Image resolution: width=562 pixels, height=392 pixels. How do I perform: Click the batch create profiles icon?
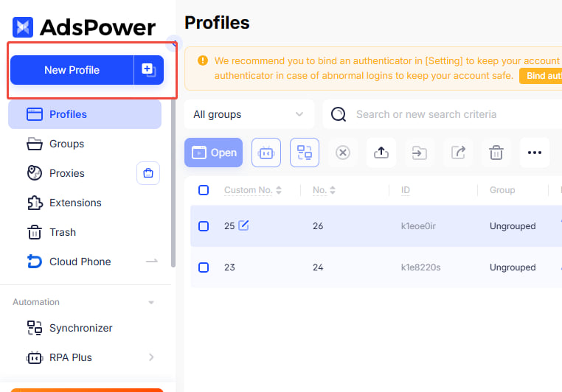click(x=149, y=70)
